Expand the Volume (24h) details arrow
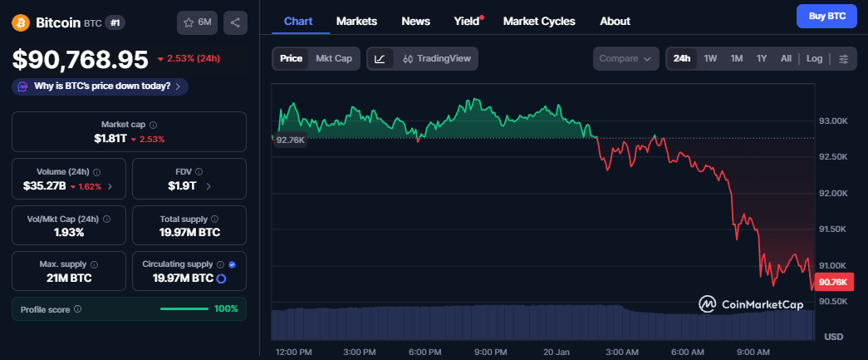 [x=110, y=186]
